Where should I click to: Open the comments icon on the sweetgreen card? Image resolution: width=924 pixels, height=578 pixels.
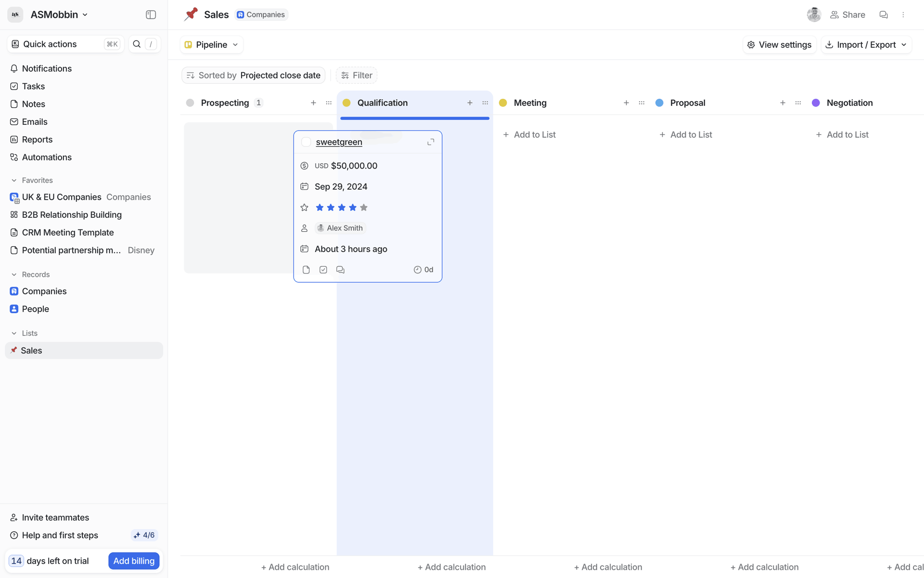[340, 270]
